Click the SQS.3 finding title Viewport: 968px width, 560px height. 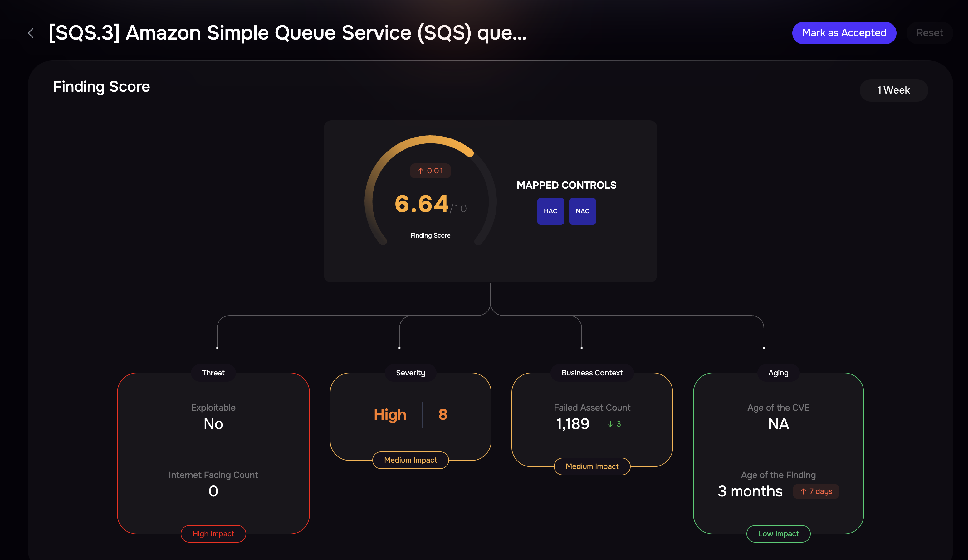pos(287,33)
